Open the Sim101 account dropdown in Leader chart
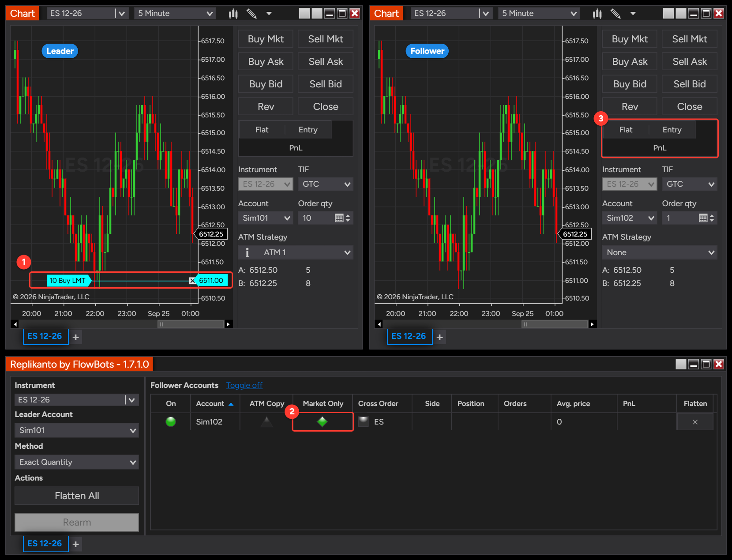 (x=266, y=218)
